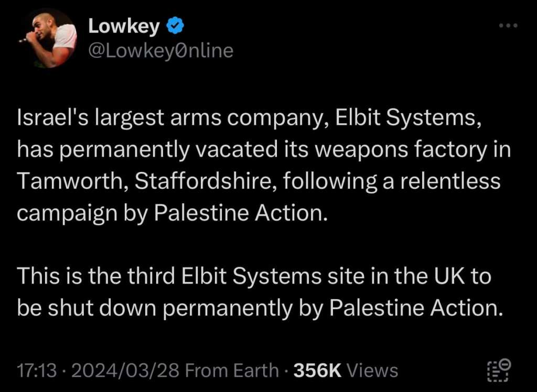
Task: Open the @Lowkey0nline handle link
Action: point(160,50)
